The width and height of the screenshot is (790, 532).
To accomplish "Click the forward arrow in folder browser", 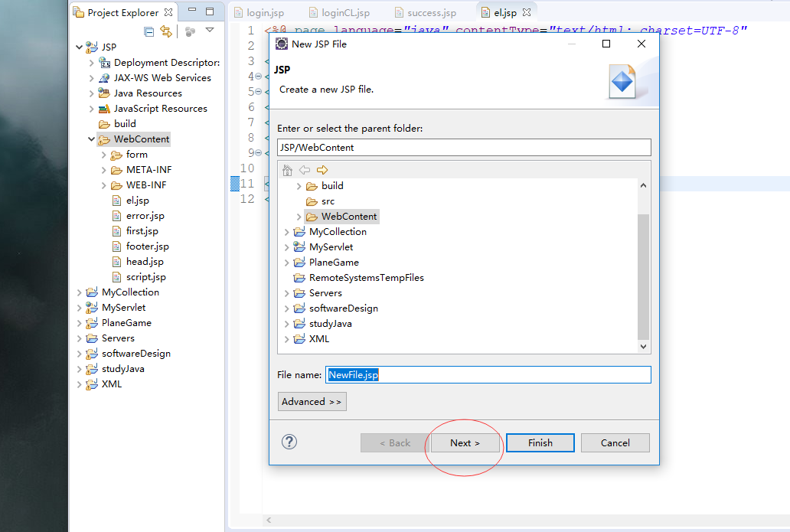I will tap(322, 170).
